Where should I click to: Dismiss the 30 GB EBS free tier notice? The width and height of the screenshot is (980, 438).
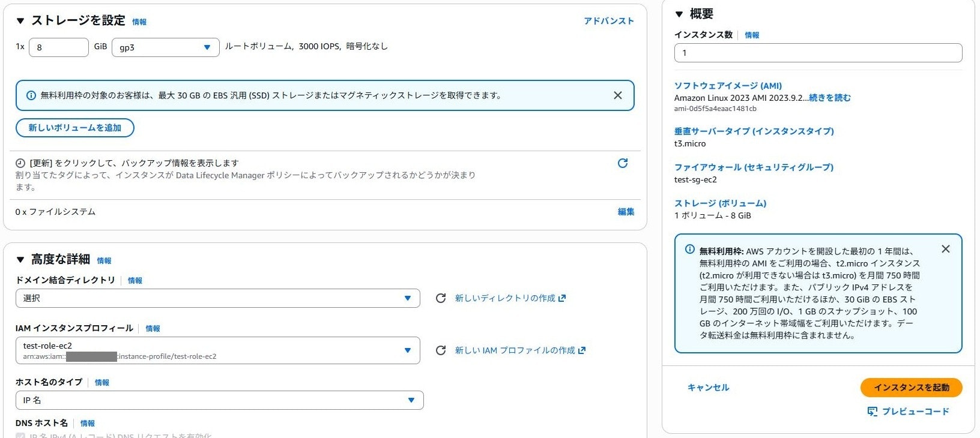point(617,95)
